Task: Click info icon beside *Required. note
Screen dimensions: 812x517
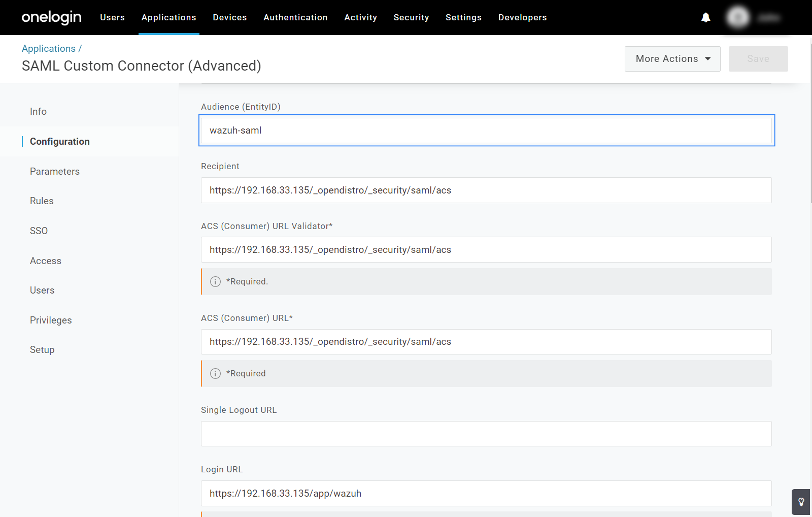Action: pyautogui.click(x=216, y=282)
